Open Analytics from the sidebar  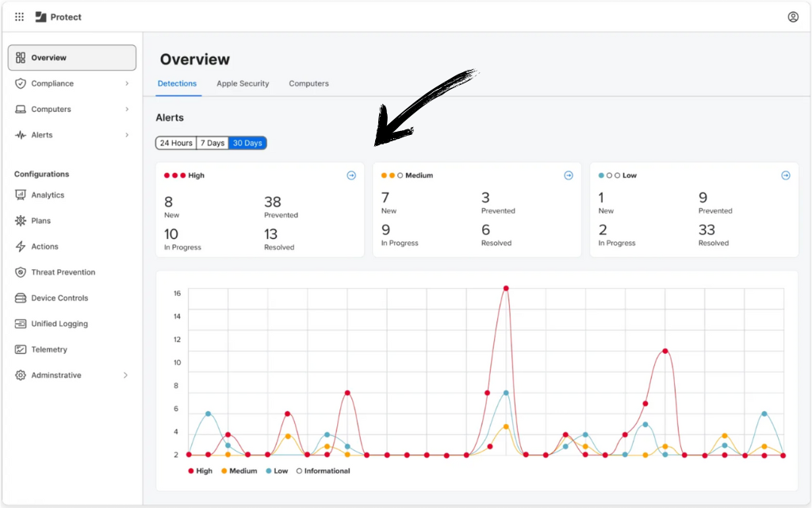[48, 195]
